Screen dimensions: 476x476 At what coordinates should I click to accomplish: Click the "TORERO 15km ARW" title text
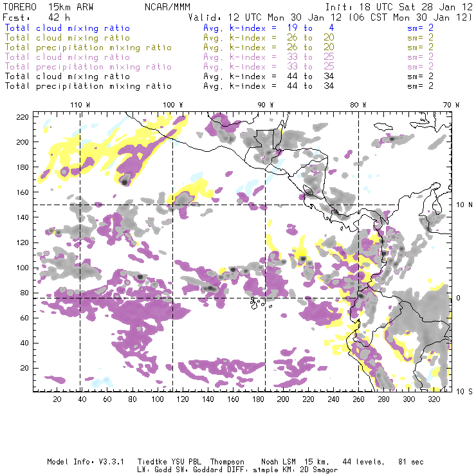[x=48, y=7]
